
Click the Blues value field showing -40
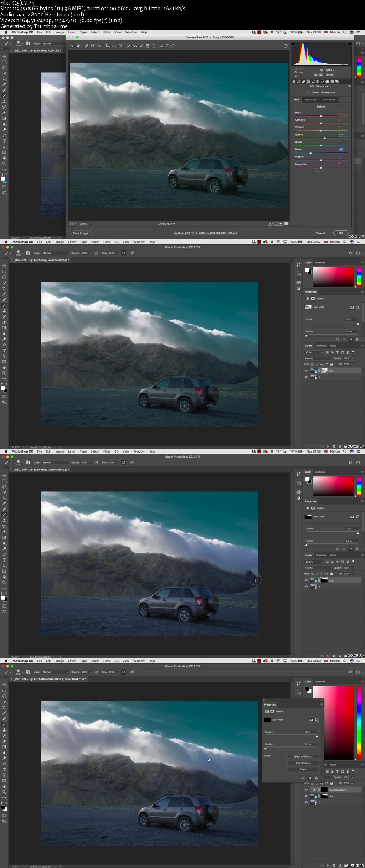tap(341, 149)
